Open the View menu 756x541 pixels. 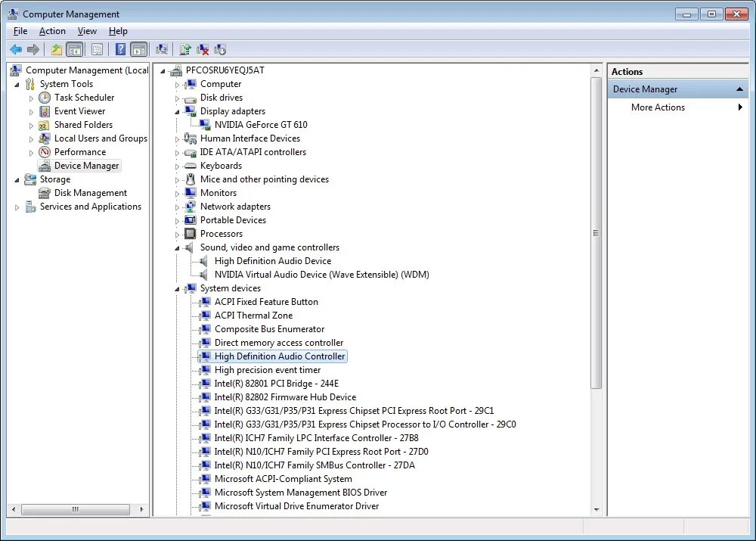(87, 31)
